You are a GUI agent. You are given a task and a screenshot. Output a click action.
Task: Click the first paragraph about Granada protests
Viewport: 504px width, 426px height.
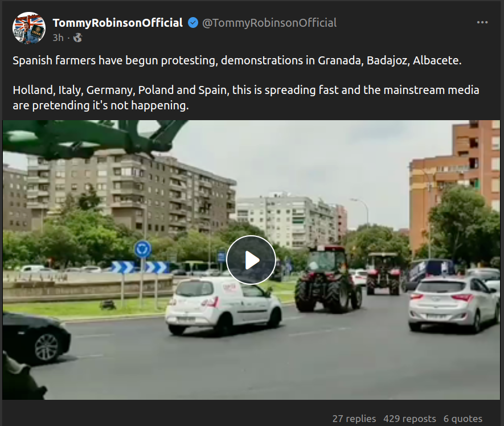point(237,60)
